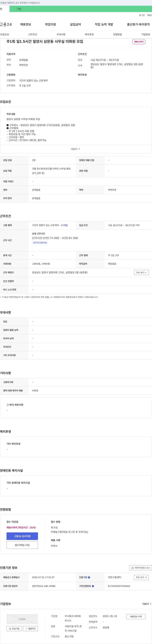Viewport: 152px width, 644px height.
Task: Click the 인증기관 value 대전고용센터
Action: pos(115,578)
